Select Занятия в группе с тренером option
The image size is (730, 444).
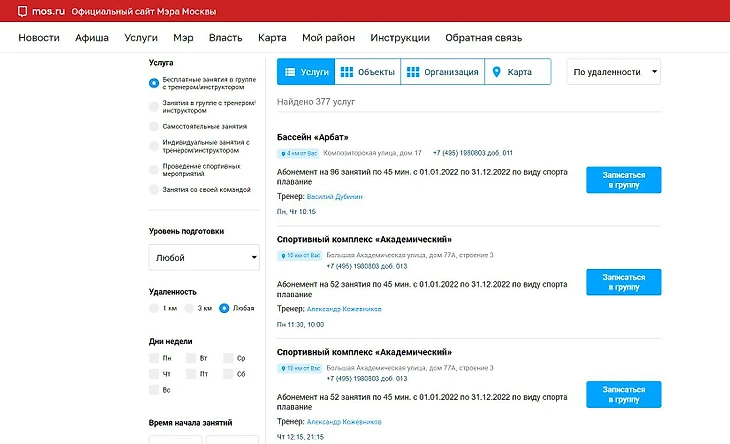click(x=154, y=107)
